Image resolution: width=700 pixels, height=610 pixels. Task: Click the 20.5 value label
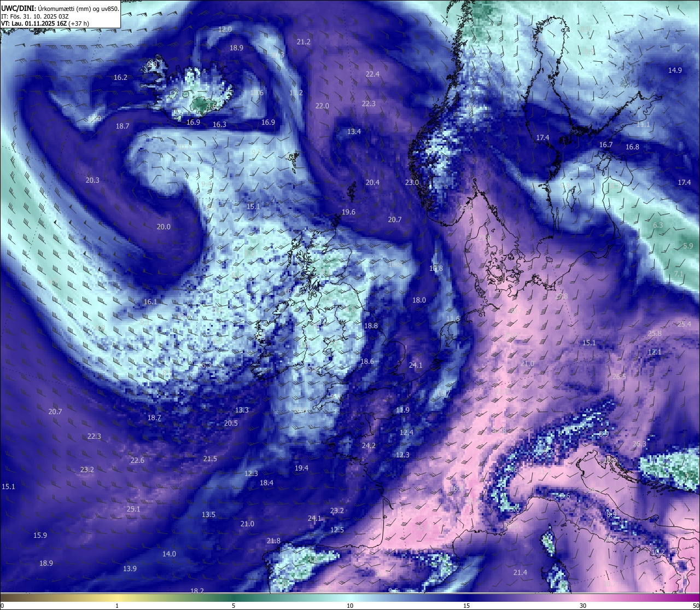pos(231,423)
